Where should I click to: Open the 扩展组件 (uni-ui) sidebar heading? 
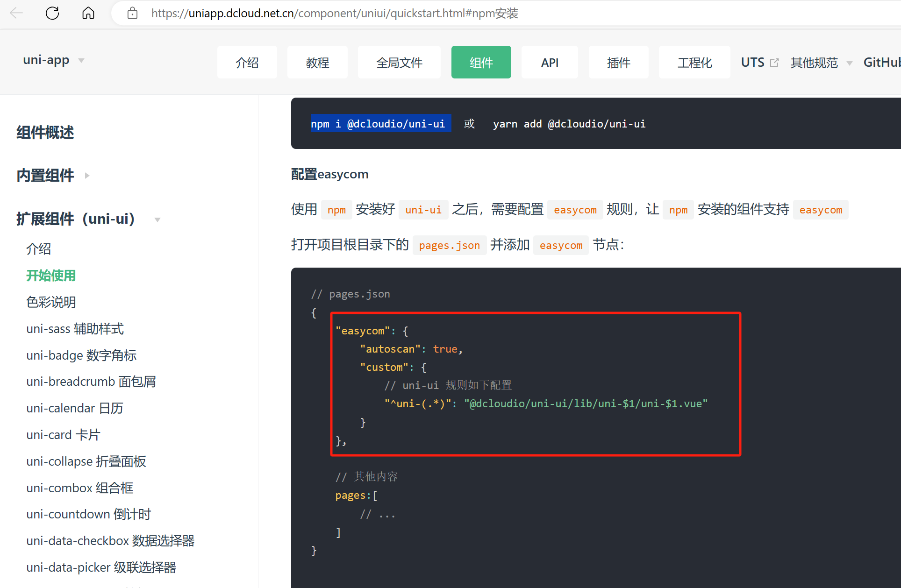pos(76,219)
